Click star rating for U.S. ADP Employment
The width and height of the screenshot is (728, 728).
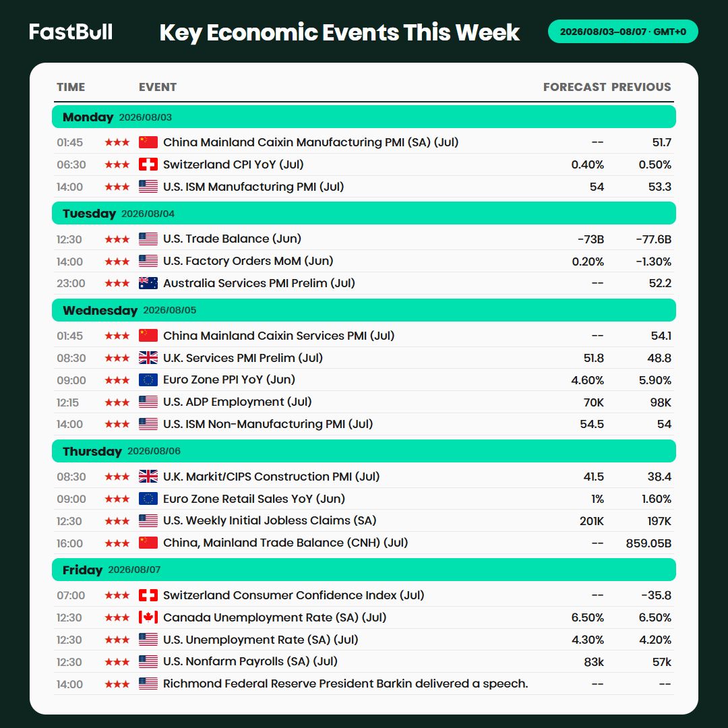(x=117, y=402)
